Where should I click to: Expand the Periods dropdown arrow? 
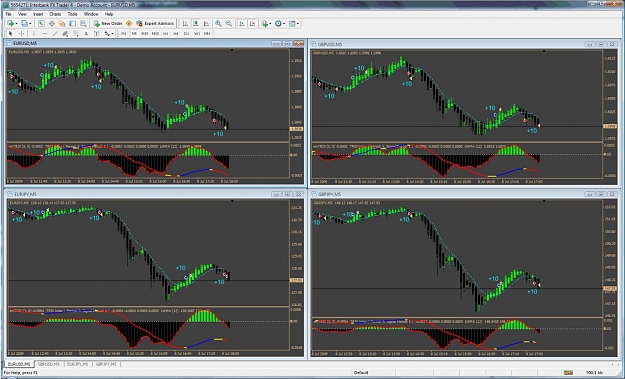[x=284, y=24]
